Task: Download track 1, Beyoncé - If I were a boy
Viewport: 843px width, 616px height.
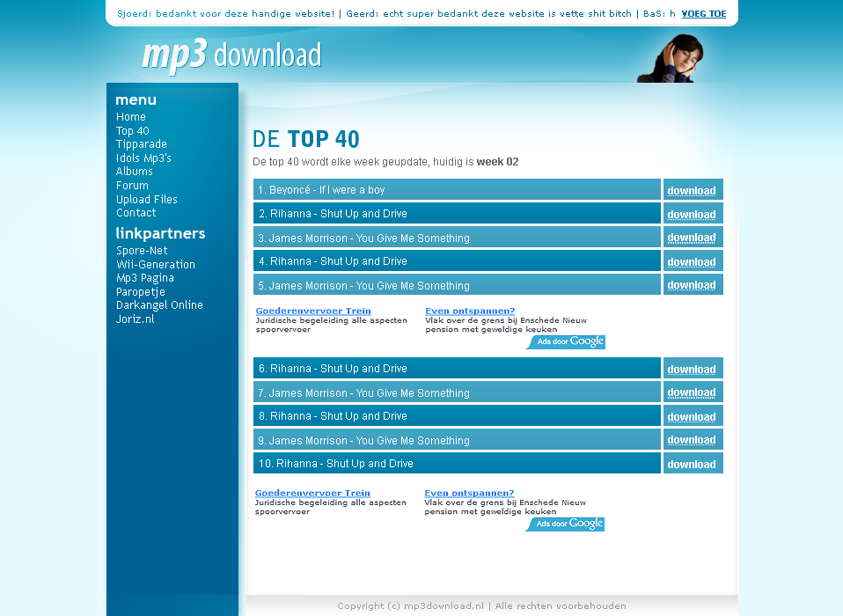Action: tap(693, 190)
